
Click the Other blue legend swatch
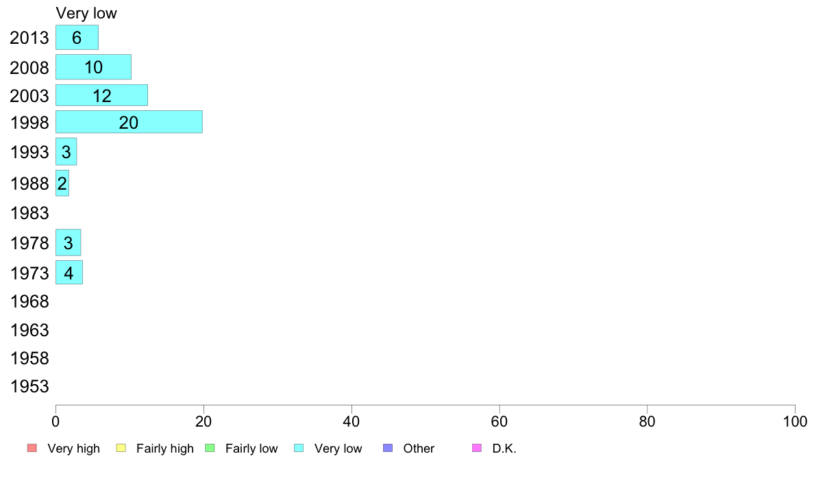point(388,448)
